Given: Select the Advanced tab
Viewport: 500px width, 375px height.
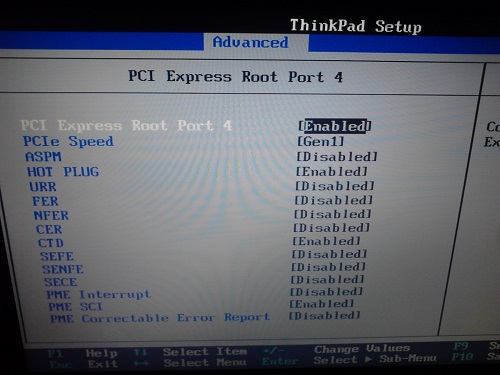Looking at the screenshot, I should pyautogui.click(x=251, y=42).
